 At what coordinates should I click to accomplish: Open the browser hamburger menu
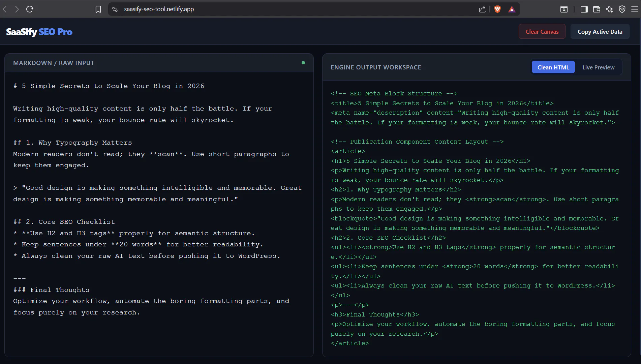point(635,9)
